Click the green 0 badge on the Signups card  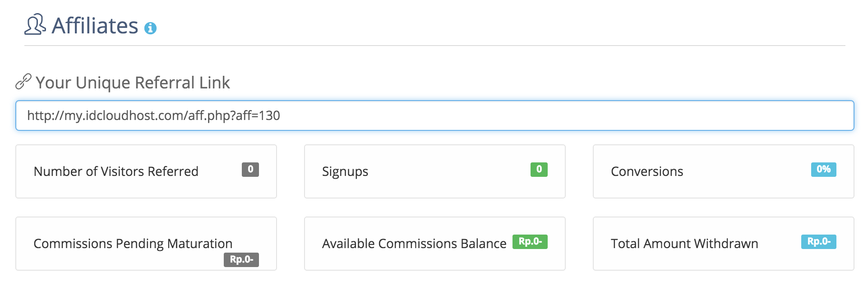point(538,169)
